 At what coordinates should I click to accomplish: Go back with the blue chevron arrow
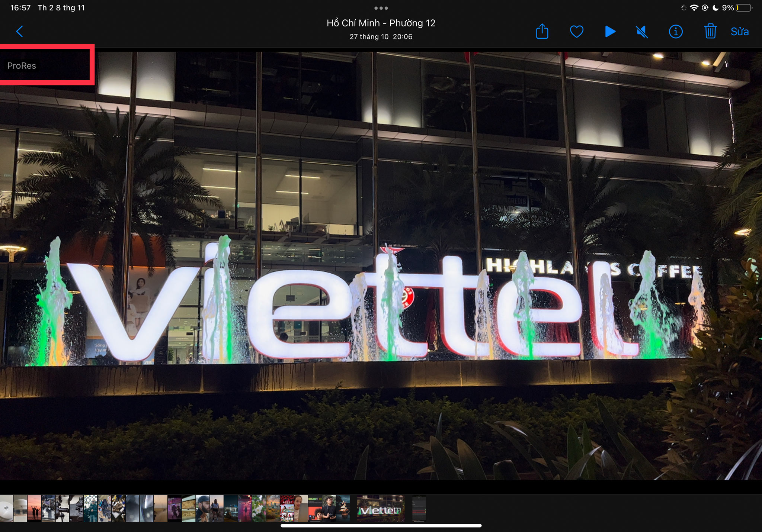click(20, 32)
